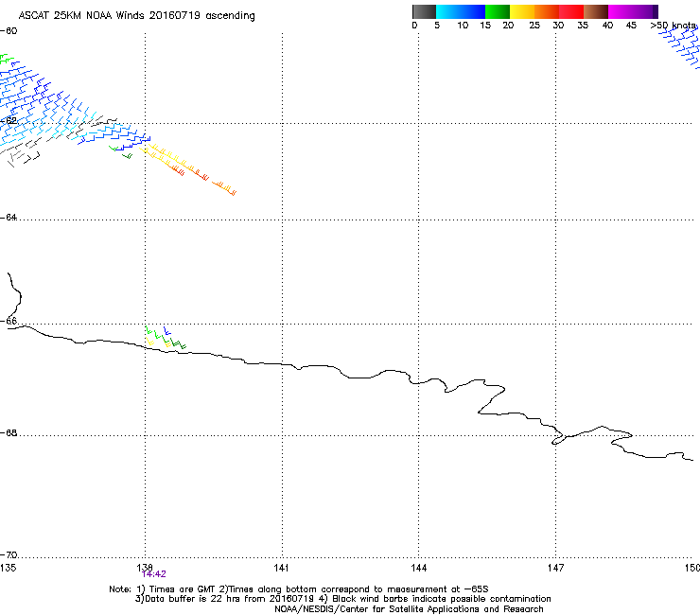Viewport: 700px width, 615px height.
Task: Click the longitude label '144'
Action: tap(418, 568)
